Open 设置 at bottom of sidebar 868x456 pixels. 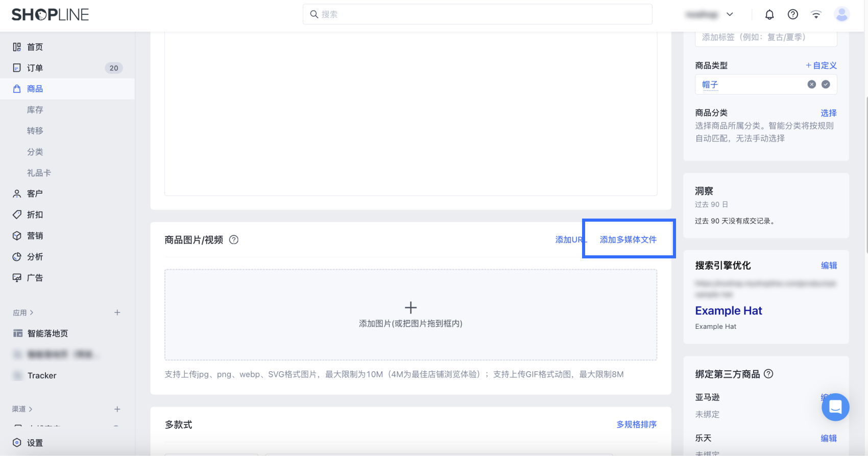pyautogui.click(x=35, y=443)
